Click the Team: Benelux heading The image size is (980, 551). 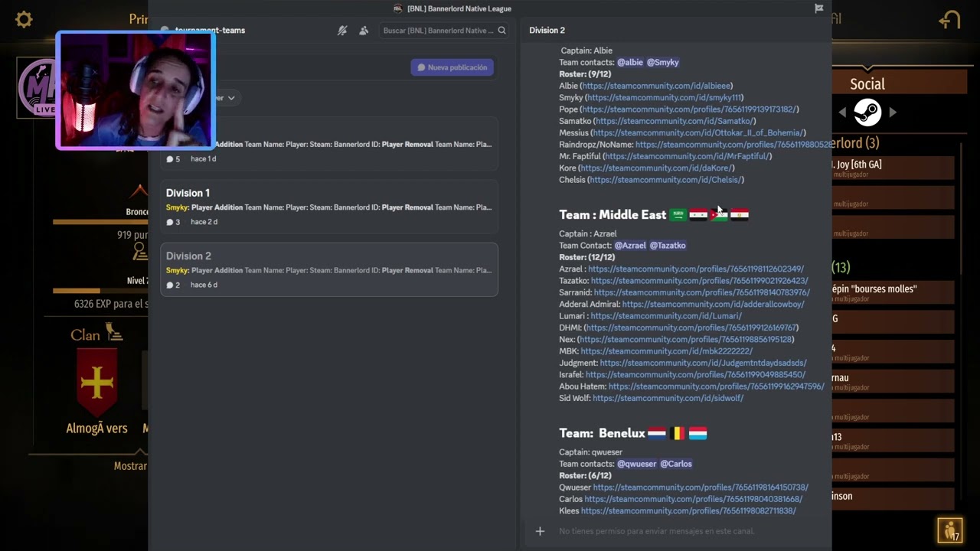(601, 433)
